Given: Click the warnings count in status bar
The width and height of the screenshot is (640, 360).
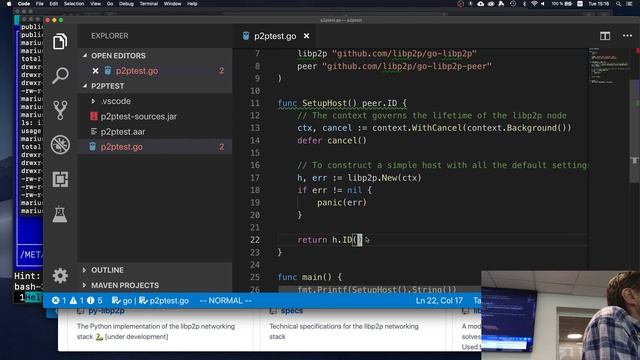Looking at the screenshot, I should click(77, 300).
